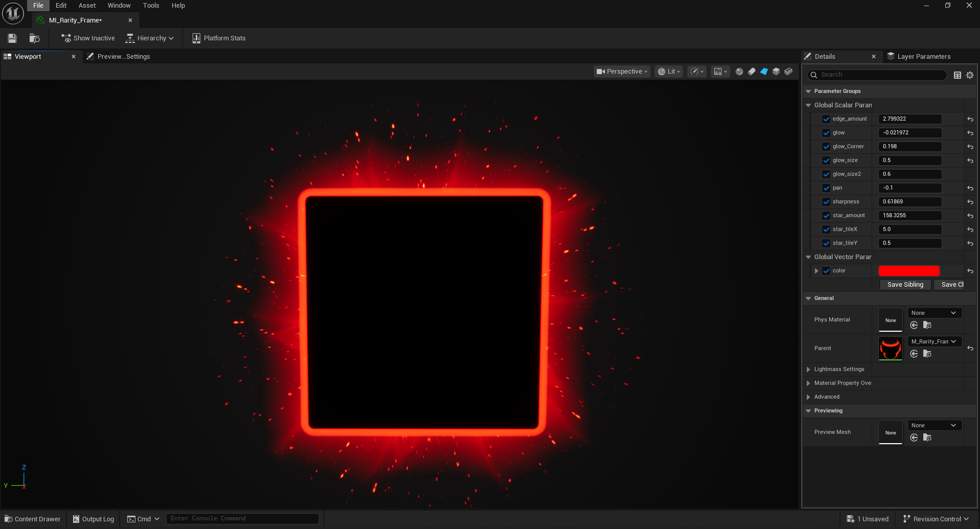Select the cube preview shape icon
Screen dimensions: 980x529
[x=776, y=72]
